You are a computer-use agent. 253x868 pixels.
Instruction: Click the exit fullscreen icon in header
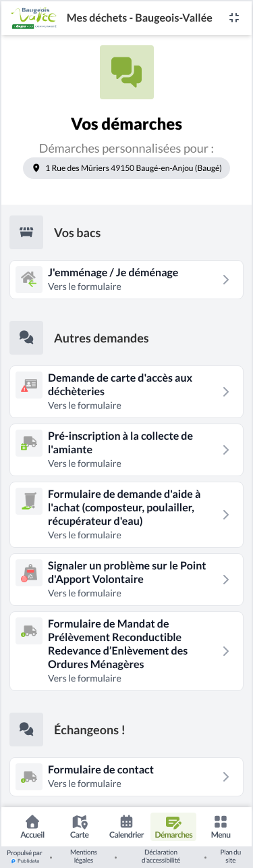point(234,18)
